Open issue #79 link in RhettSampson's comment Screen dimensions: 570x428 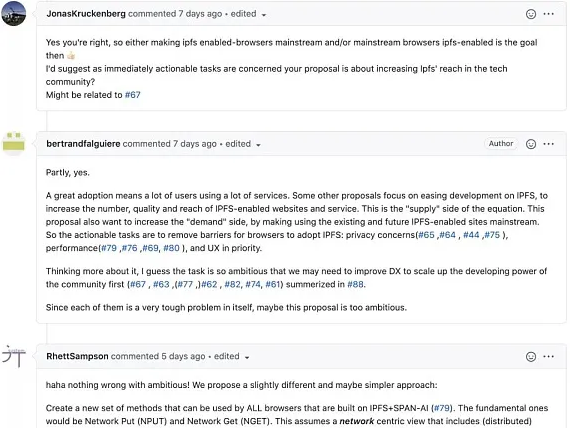[442, 408]
